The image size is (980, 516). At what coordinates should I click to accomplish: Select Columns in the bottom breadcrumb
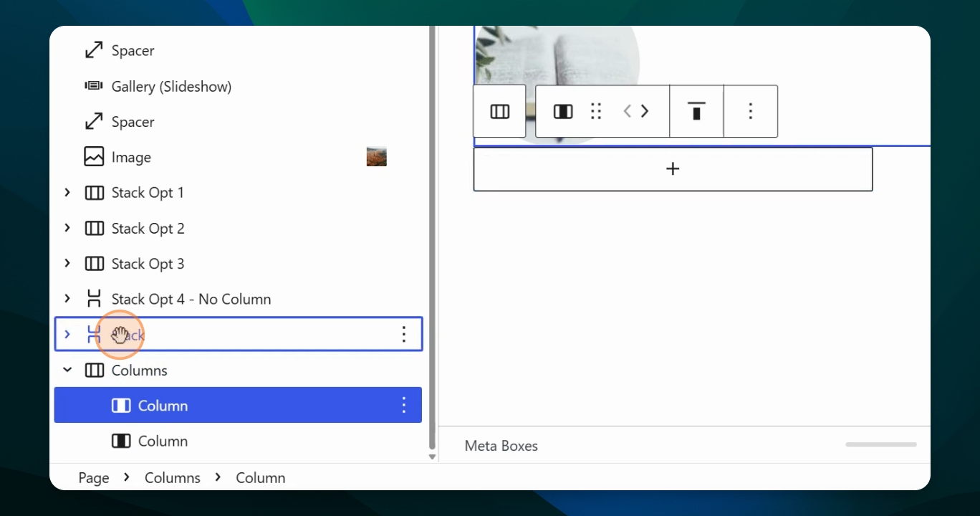coord(173,478)
